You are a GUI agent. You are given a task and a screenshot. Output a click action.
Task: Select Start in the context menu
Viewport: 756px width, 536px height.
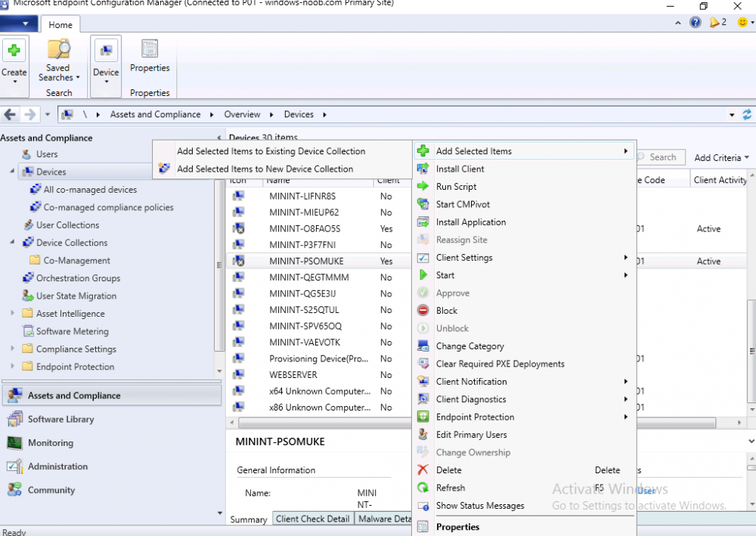pos(525,275)
